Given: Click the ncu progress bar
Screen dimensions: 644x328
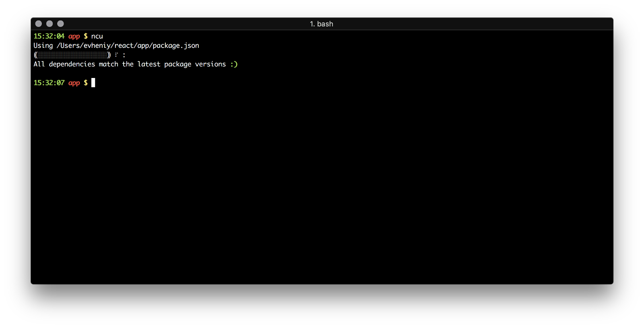Looking at the screenshot, I should 72,55.
